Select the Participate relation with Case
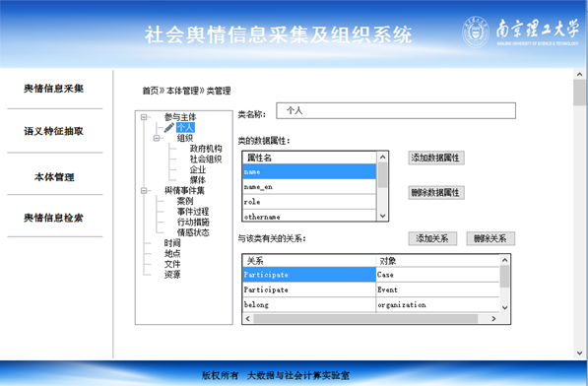 (x=371, y=275)
